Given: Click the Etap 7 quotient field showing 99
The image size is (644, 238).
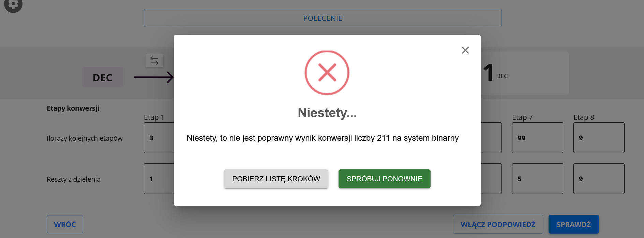Looking at the screenshot, I should click(537, 138).
